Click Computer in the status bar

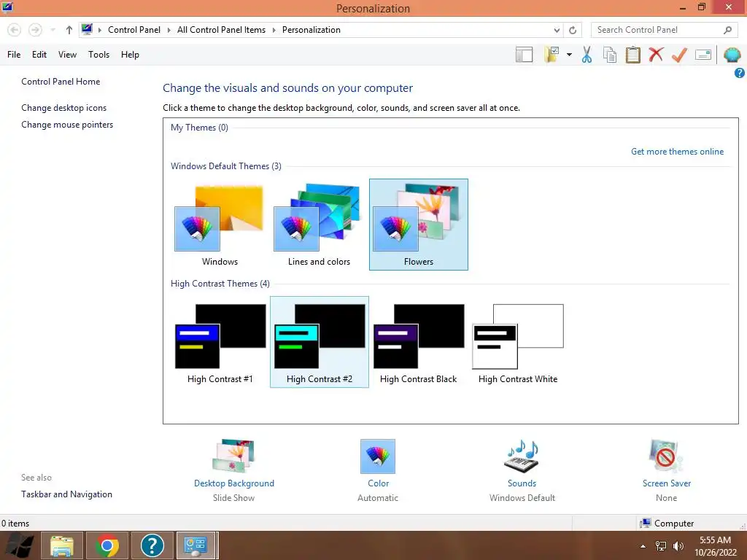coord(667,524)
